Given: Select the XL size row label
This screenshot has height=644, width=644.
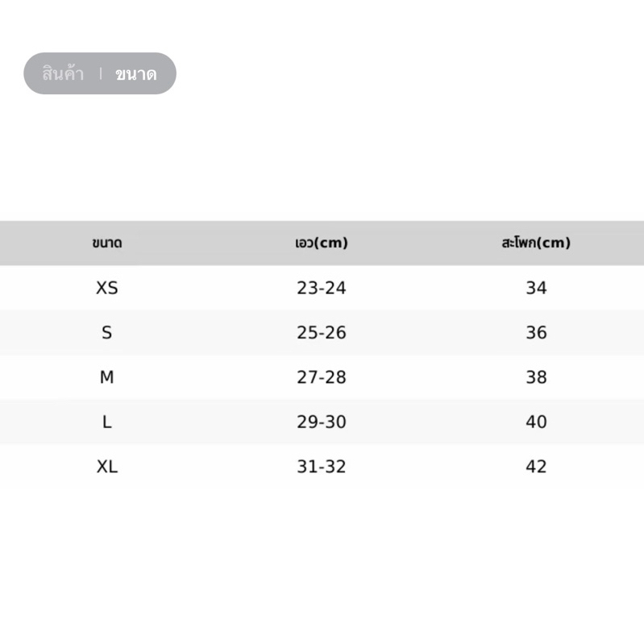Looking at the screenshot, I should 106,467.
